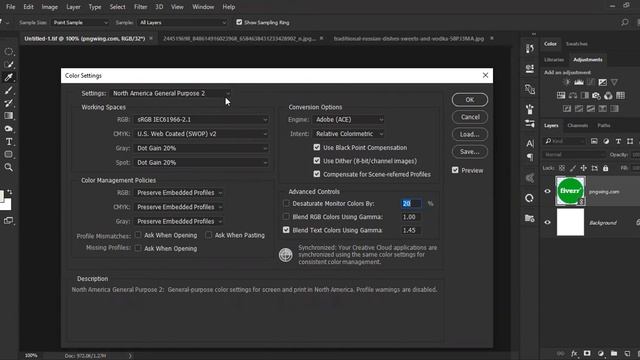Open the Image menu

coord(49,7)
